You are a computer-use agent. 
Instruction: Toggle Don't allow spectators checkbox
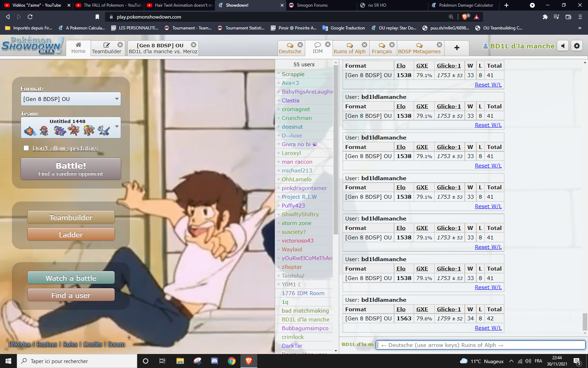(x=26, y=148)
